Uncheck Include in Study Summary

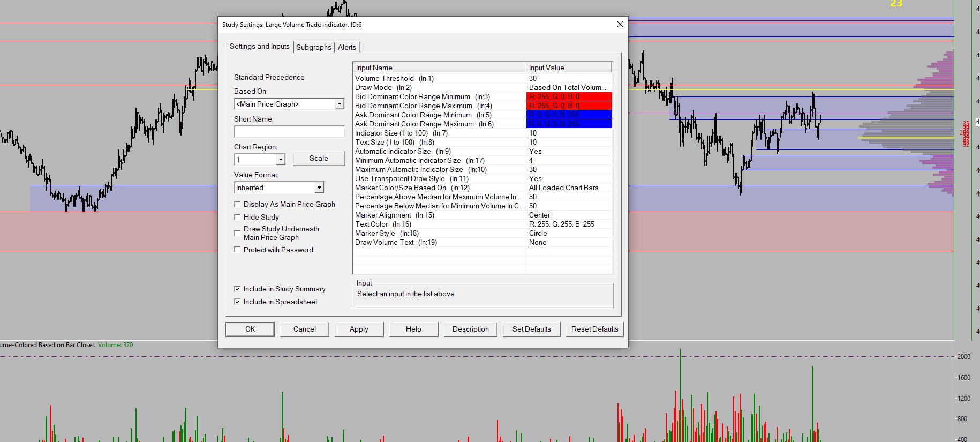[237, 289]
